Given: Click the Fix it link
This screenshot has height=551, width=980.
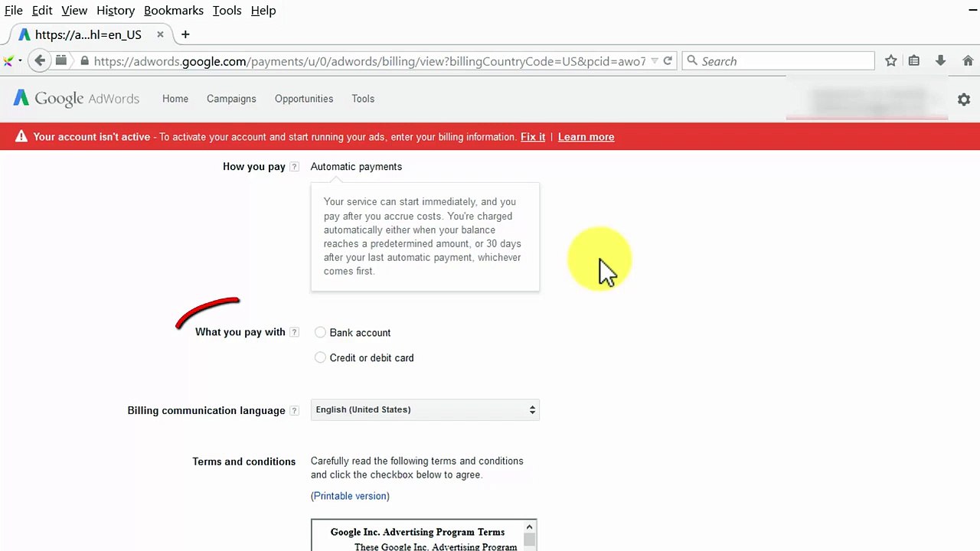Looking at the screenshot, I should (533, 137).
